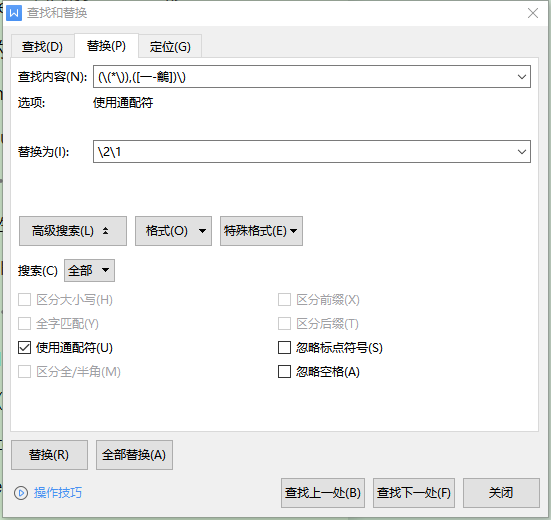
Task: Open the 操作技巧 tips link
Action: click(x=58, y=493)
